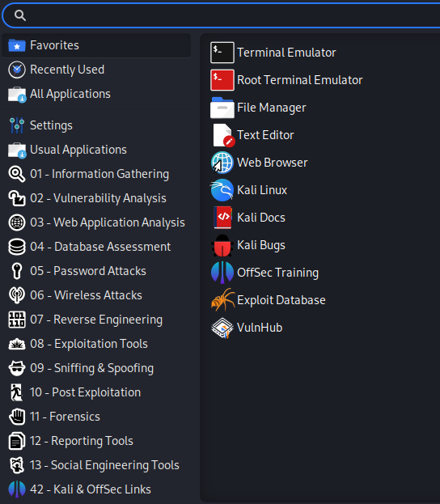This screenshot has width=440, height=504.
Task: Open Web Application Analysis globe icon
Action: pos(17,222)
